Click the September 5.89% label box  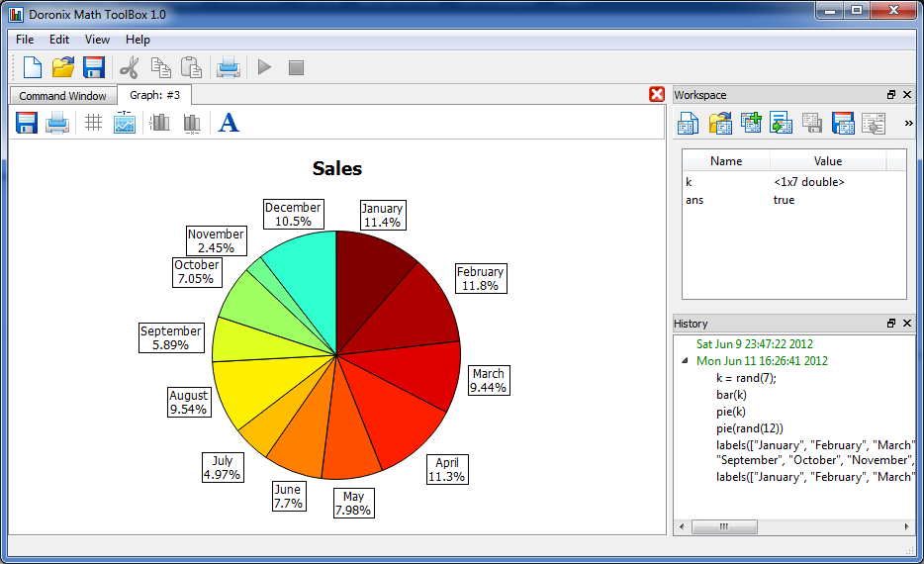click(171, 337)
